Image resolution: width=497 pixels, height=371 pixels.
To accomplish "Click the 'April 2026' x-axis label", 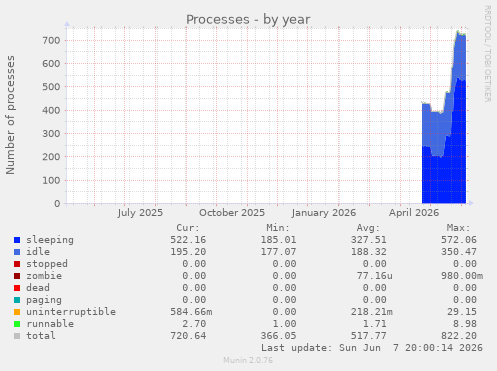I will tap(414, 213).
